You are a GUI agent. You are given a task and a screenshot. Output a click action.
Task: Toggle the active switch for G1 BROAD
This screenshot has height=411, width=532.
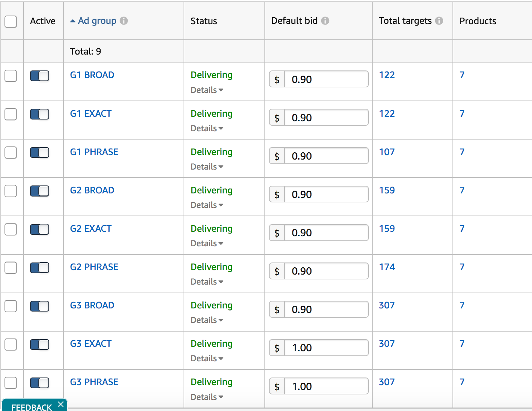[x=39, y=76]
